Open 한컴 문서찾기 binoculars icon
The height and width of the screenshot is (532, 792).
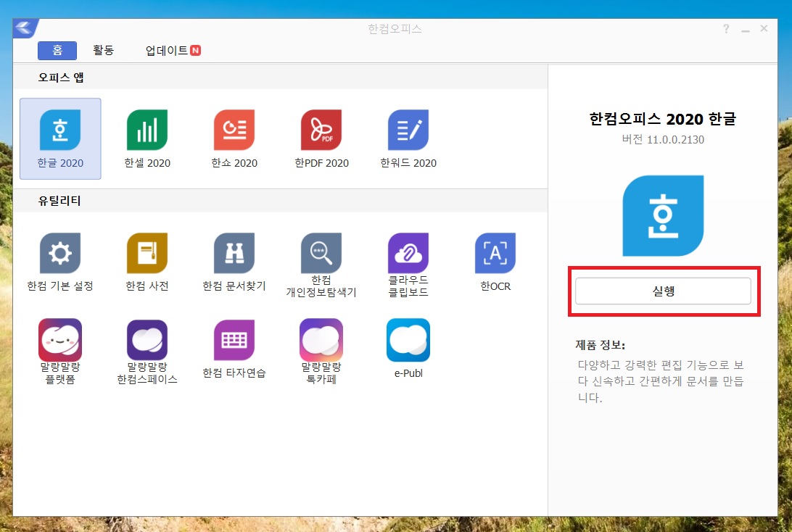[234, 253]
